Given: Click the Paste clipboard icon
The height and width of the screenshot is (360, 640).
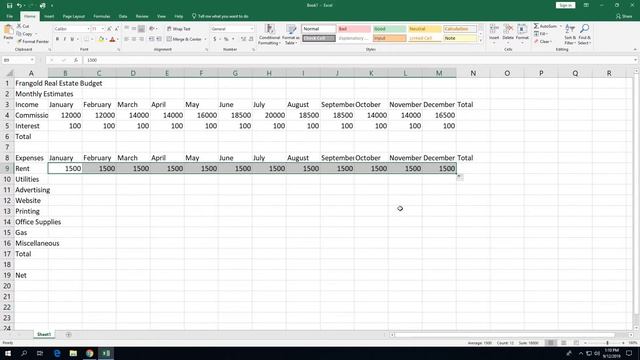Looking at the screenshot, I should [8, 30].
